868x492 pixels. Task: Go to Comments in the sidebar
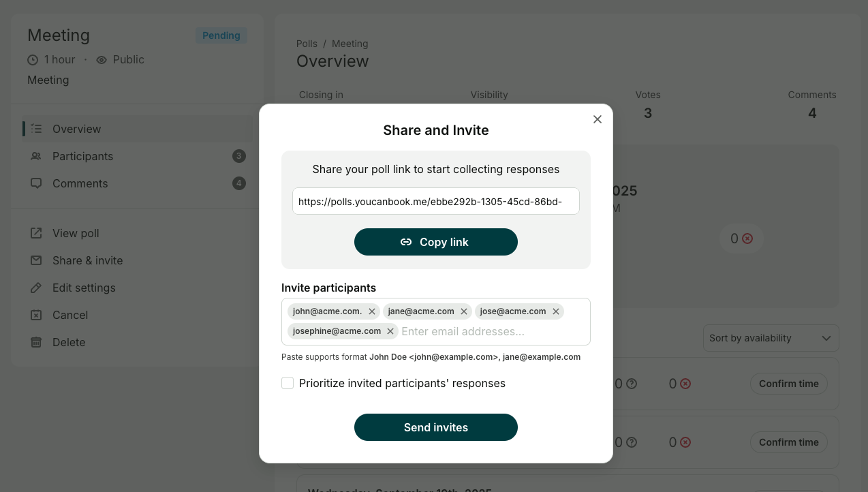pos(80,183)
